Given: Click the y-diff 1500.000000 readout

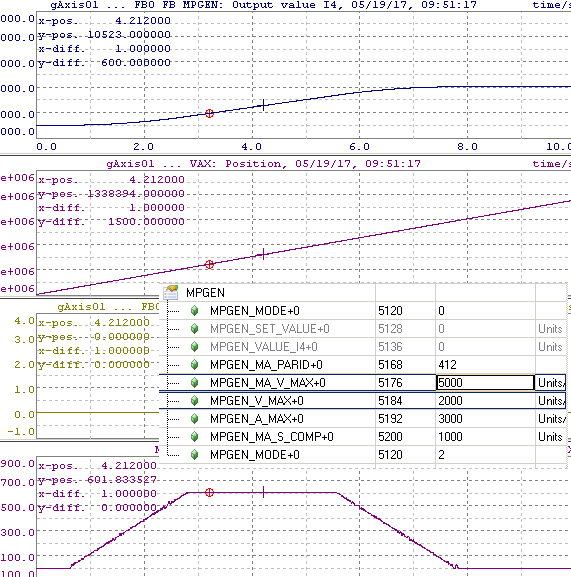Looking at the screenshot, I should 111,222.
